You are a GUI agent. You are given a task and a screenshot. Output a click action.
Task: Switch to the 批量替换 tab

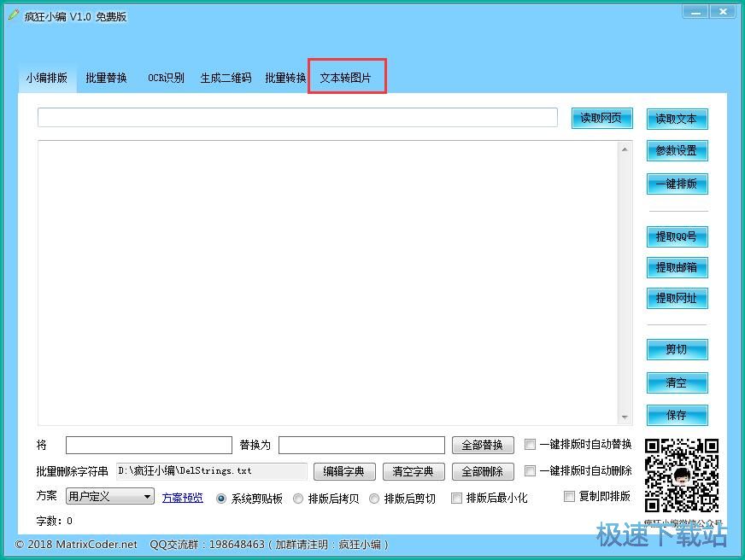click(x=106, y=77)
